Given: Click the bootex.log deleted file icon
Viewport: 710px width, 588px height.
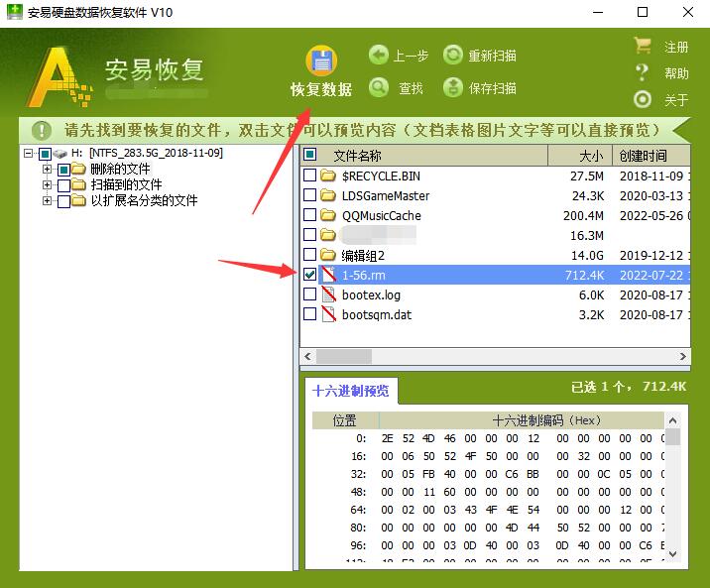Looking at the screenshot, I should (x=329, y=294).
